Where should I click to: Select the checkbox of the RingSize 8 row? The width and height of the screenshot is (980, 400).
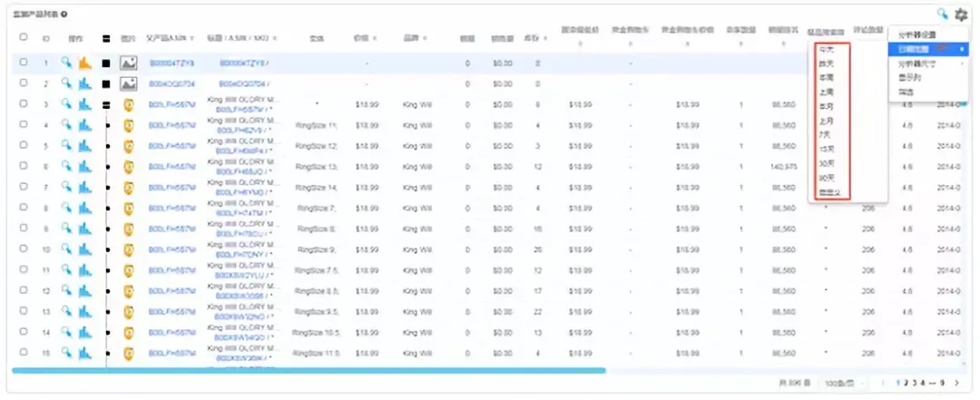click(23, 228)
